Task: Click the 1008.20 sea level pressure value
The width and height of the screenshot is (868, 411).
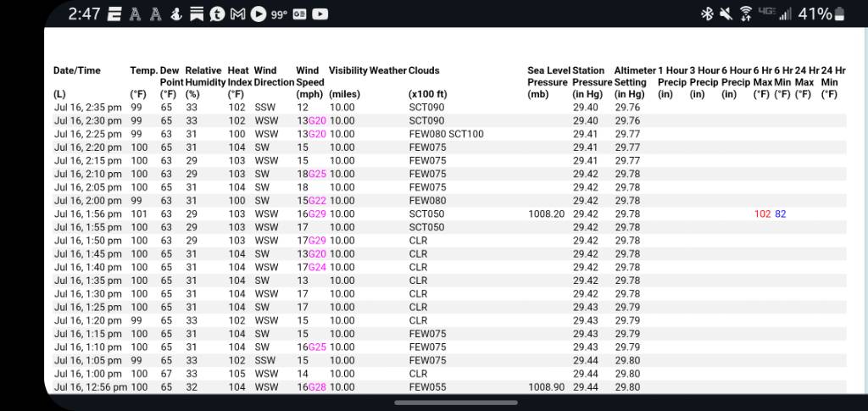Action: 547,214
